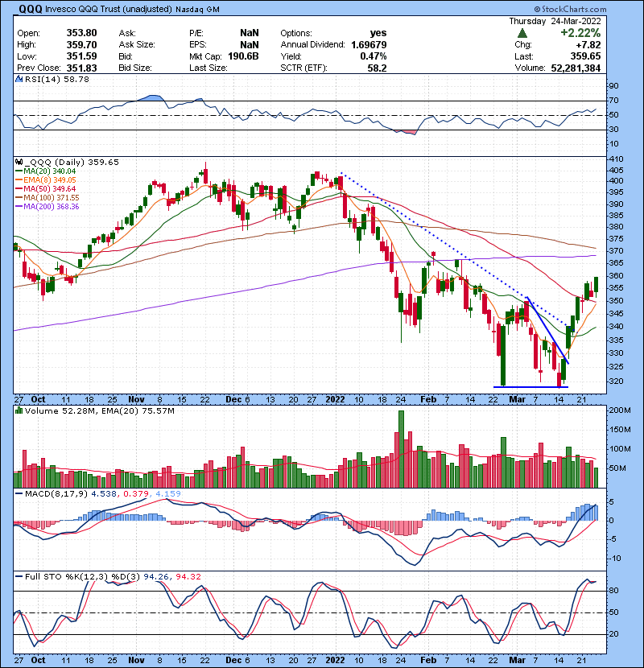Click the Invesco QQQ Trust (unadjusted) title

108,9
